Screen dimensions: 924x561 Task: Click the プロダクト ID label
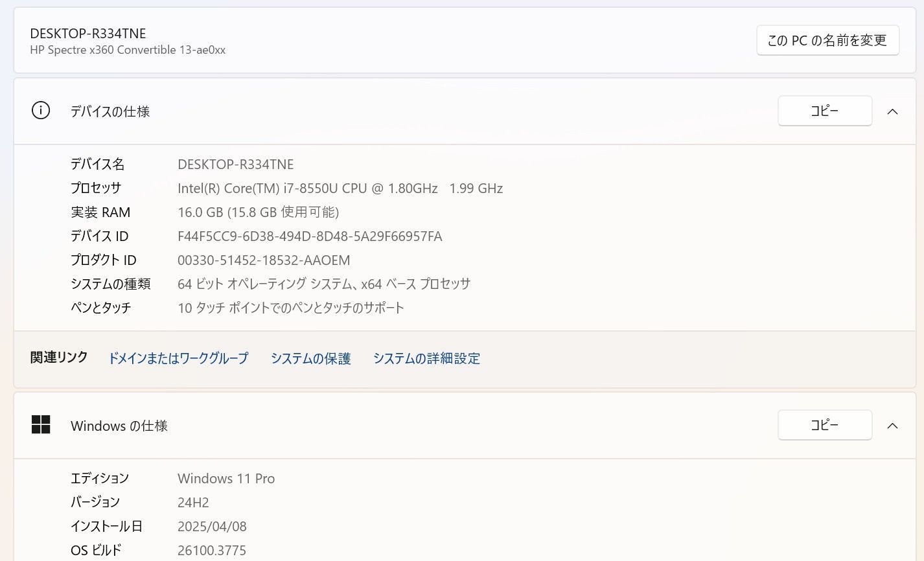coord(104,260)
